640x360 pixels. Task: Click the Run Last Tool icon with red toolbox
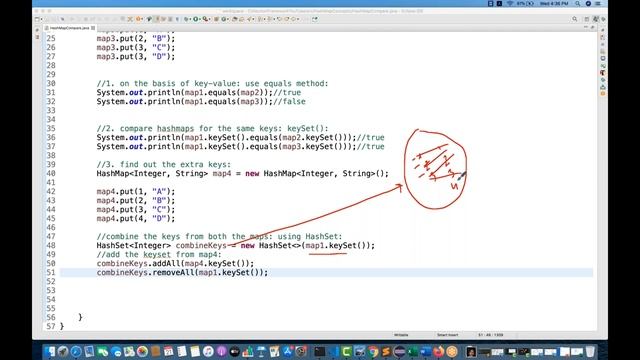click(x=205, y=19)
